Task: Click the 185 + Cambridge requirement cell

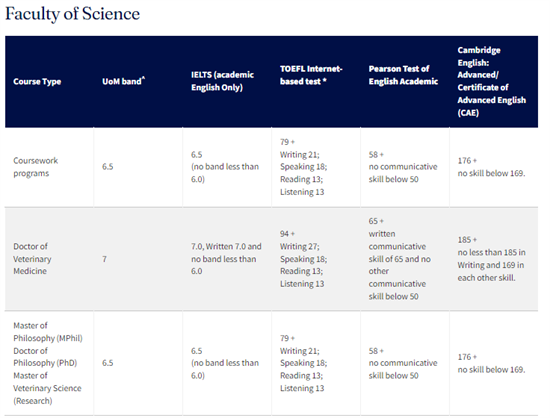Action: tap(491, 259)
